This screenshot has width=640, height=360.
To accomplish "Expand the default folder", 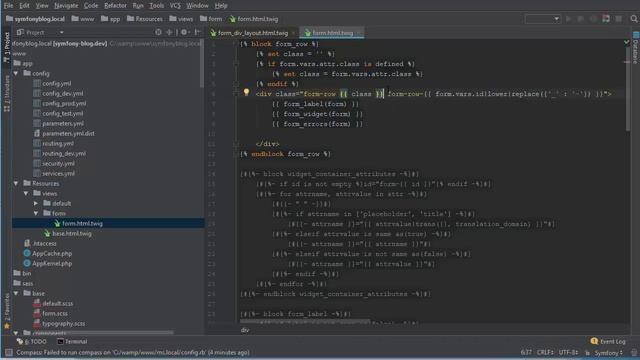I will click(x=36, y=203).
